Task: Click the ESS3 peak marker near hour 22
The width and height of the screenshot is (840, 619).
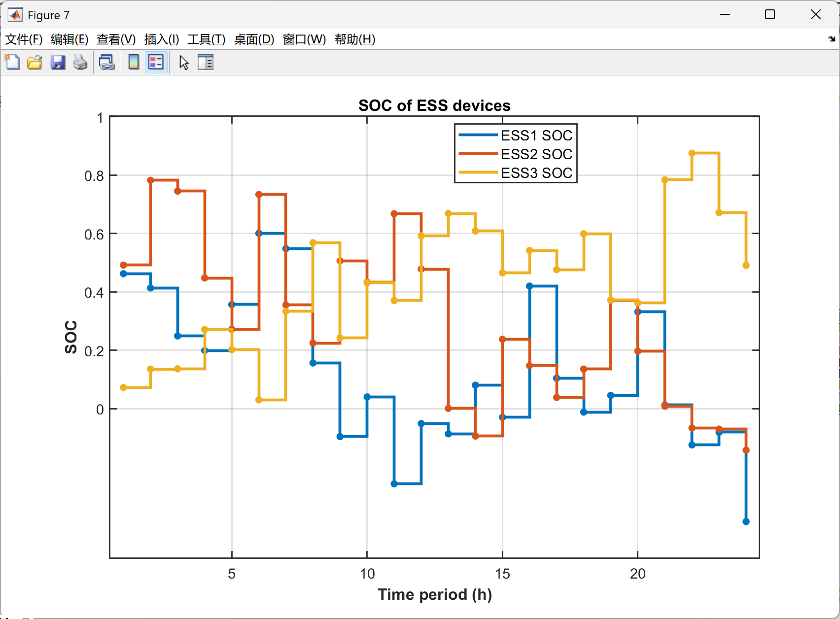Action: click(x=692, y=153)
